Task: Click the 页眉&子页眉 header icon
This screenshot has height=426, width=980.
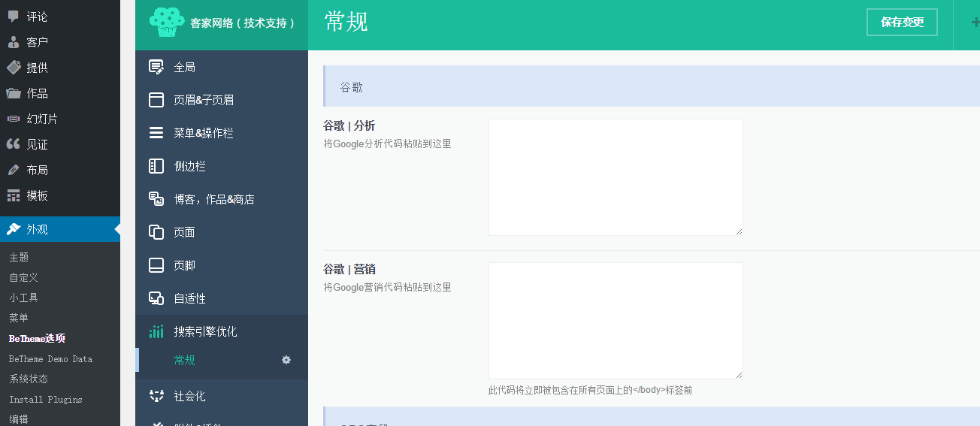Action: pyautogui.click(x=156, y=100)
